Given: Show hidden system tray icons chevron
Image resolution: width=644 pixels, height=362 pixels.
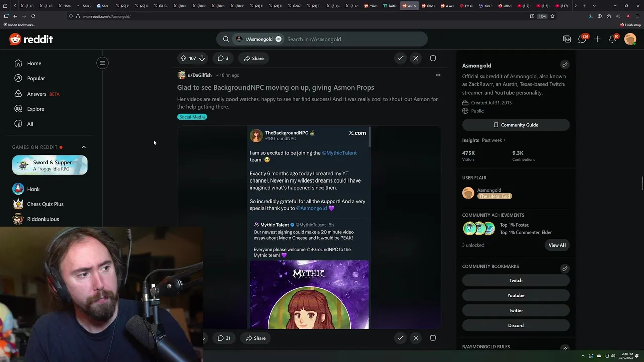Looking at the screenshot, I should tap(583, 356).
